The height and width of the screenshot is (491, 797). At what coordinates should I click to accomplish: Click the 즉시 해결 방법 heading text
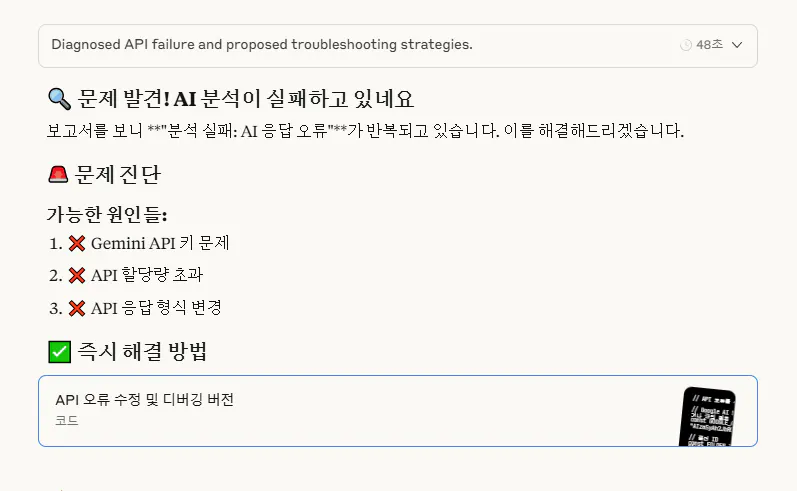click(142, 352)
